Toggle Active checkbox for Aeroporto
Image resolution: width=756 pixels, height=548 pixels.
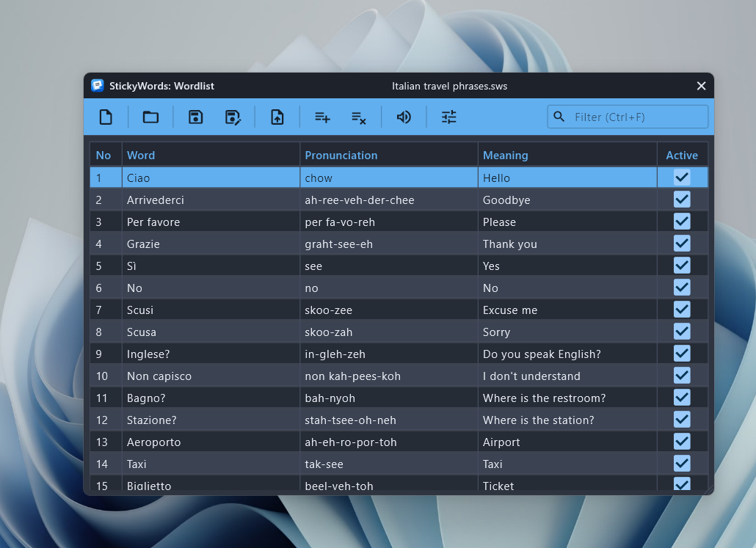[682, 442]
